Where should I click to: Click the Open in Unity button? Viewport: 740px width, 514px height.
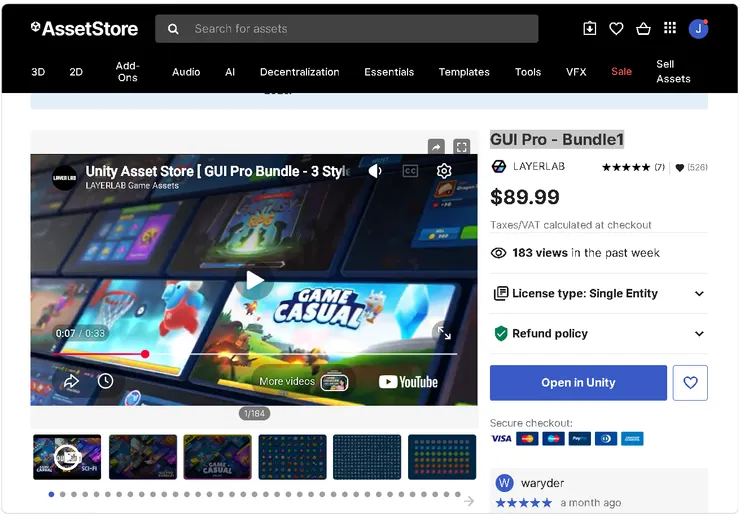(x=578, y=383)
